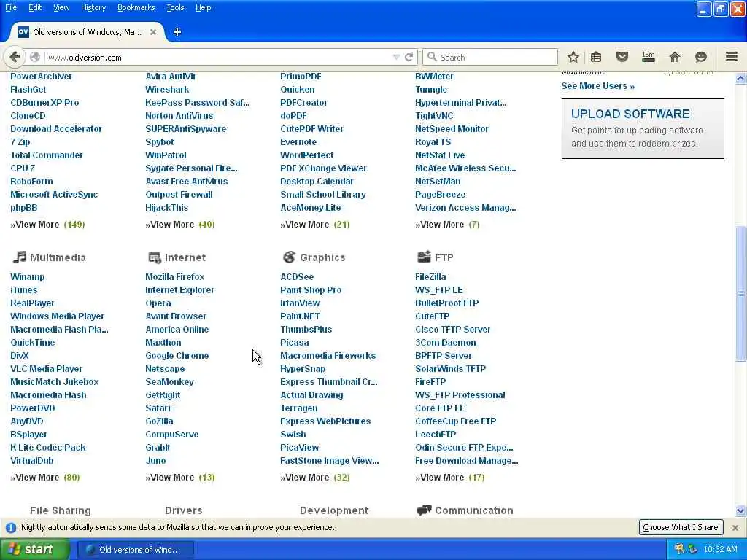The height and width of the screenshot is (560, 747).
Task: Open the See More Users link
Action: coord(597,86)
